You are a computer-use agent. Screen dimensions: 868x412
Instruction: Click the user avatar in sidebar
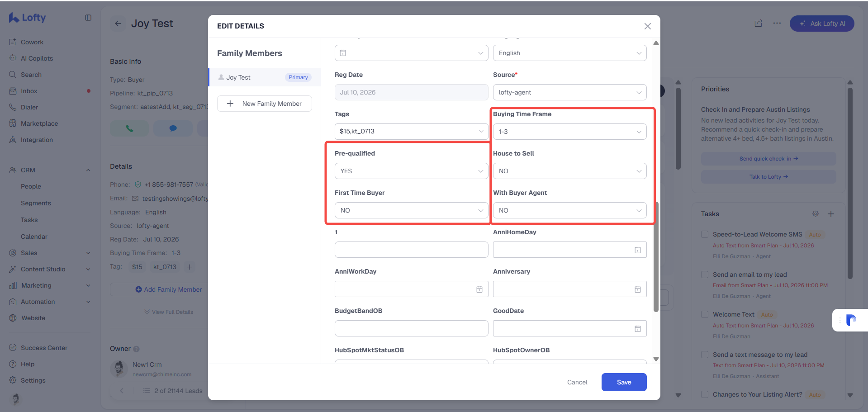16,398
